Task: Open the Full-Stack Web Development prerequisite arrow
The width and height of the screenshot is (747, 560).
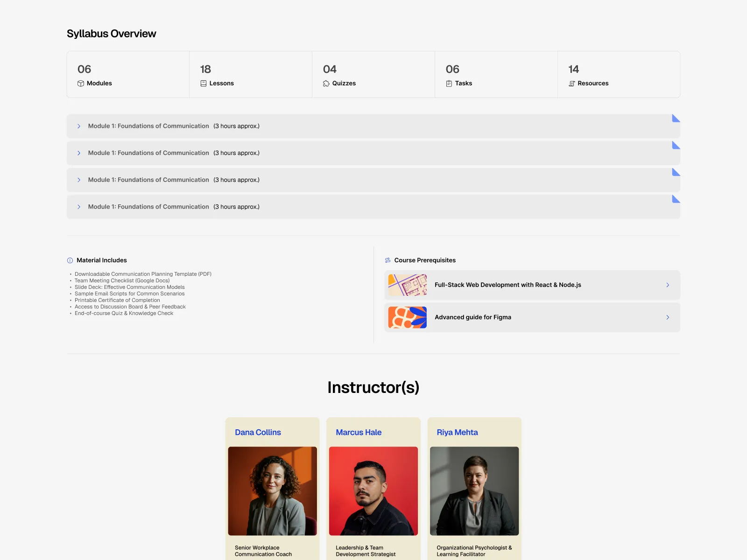Action: coord(667,285)
